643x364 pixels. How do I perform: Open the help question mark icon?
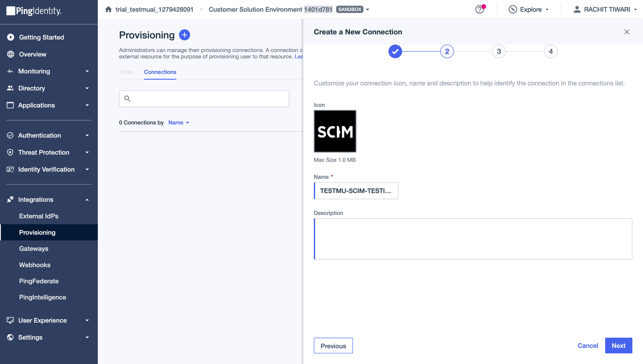(480, 9)
